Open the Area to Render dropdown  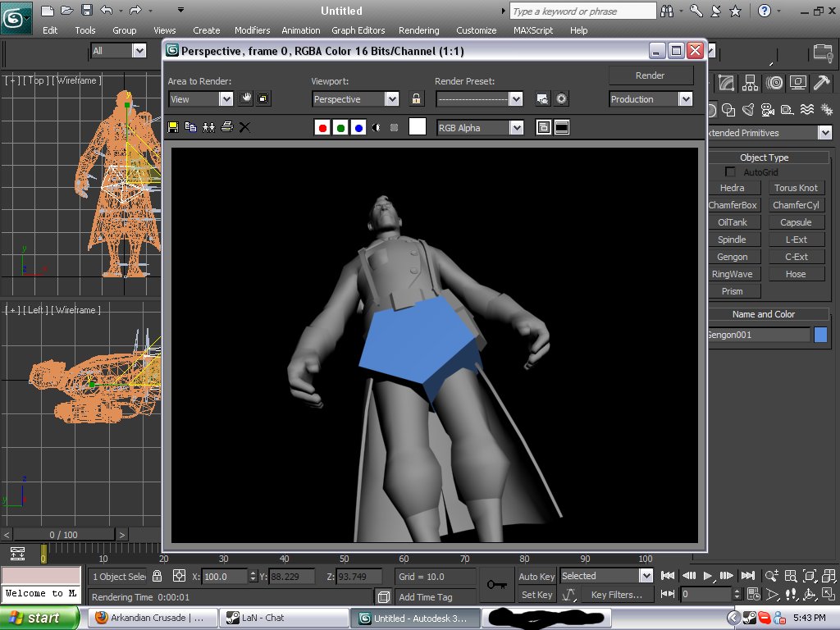pos(226,99)
